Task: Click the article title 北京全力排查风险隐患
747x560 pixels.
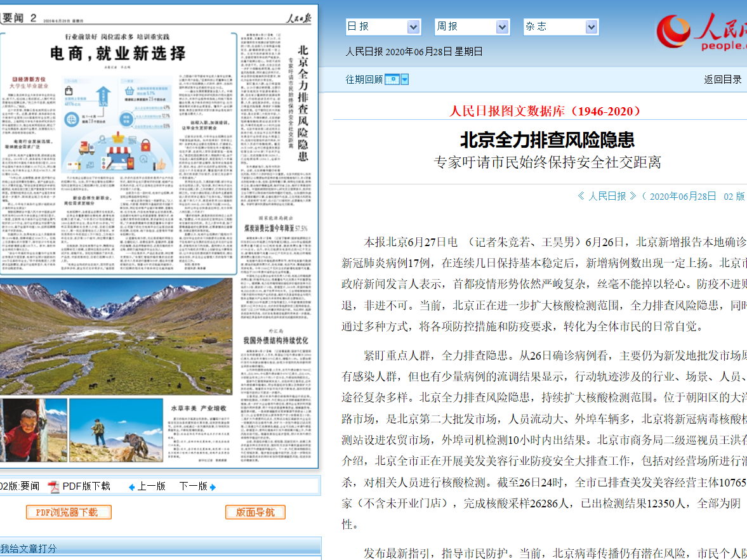Action: click(547, 140)
